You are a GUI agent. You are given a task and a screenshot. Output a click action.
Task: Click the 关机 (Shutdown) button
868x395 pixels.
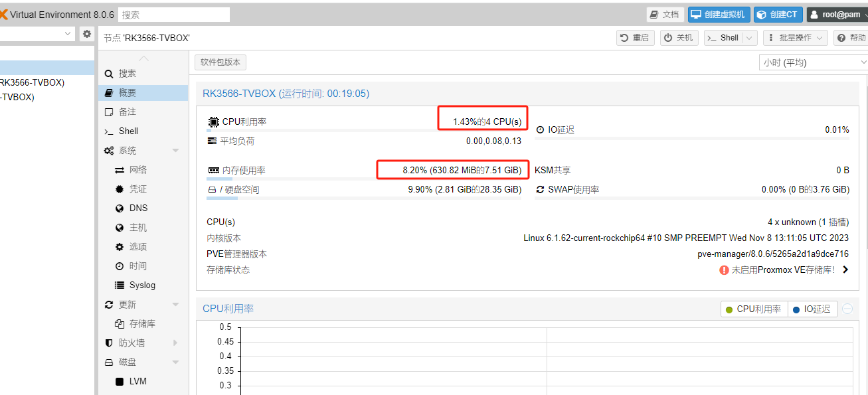click(679, 38)
